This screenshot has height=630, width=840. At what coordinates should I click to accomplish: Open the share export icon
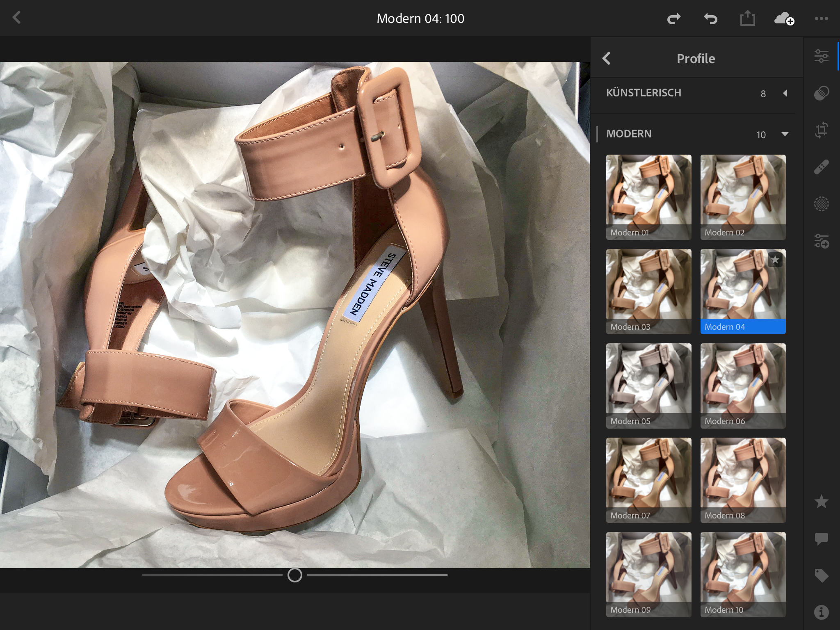[x=747, y=18]
